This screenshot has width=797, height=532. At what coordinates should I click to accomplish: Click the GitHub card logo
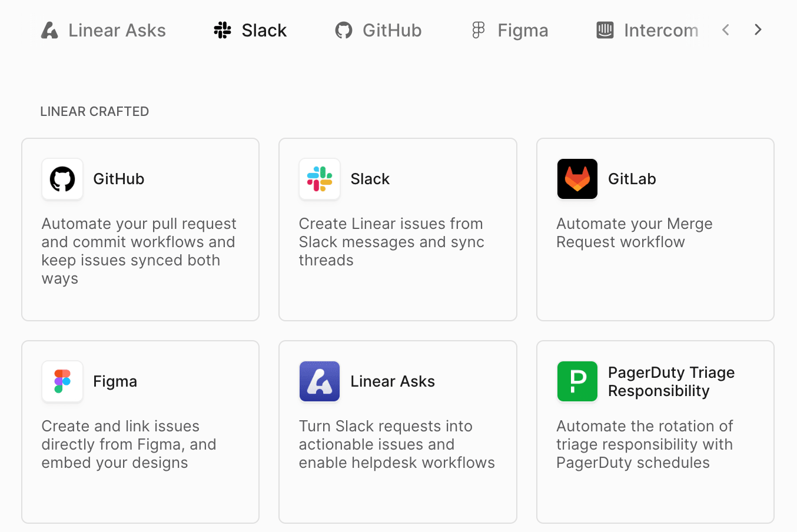[62, 179]
